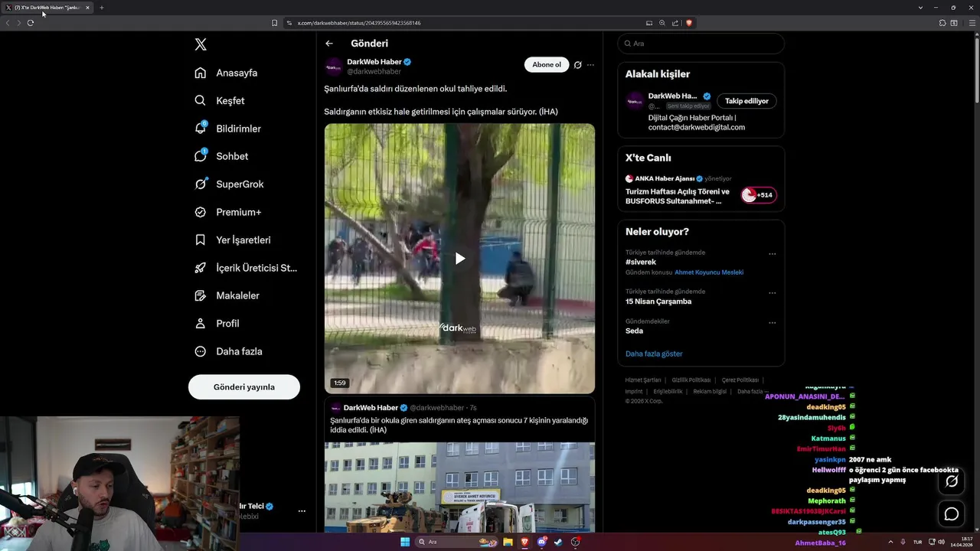Open Steam from the taskbar
The height and width of the screenshot is (551, 980).
pyautogui.click(x=558, y=542)
